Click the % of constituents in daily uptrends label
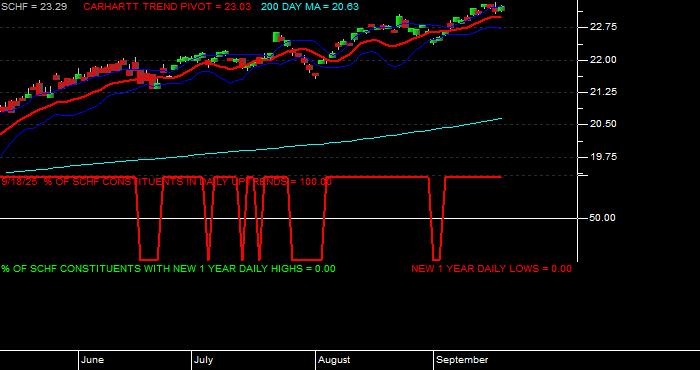This screenshot has height=370, width=700. [167, 182]
